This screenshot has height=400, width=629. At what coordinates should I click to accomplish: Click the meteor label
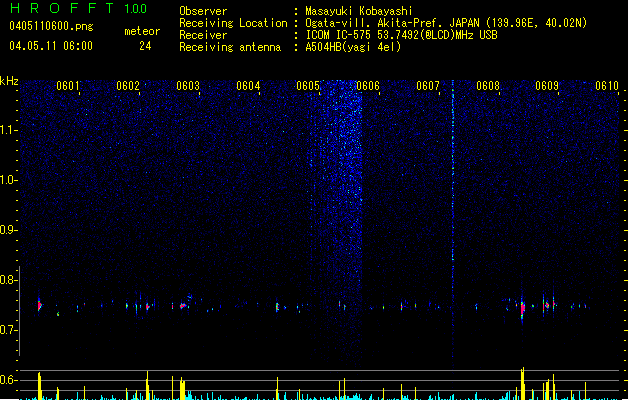(x=142, y=31)
